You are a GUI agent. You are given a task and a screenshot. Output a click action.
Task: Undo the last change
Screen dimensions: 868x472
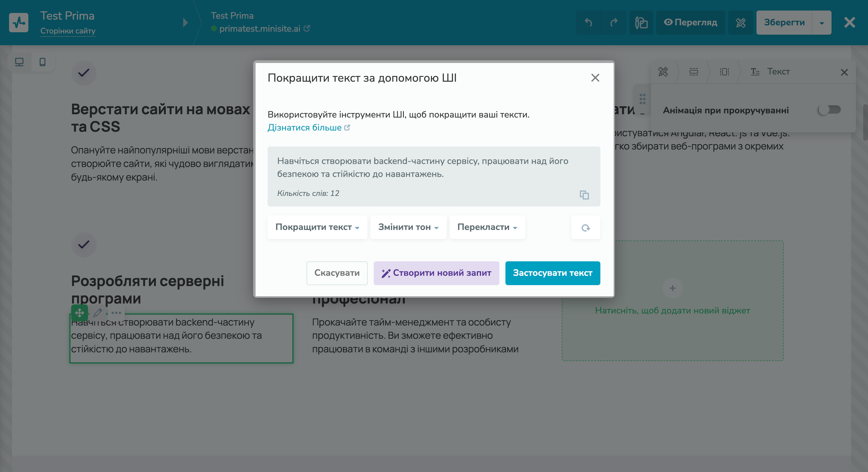[589, 22]
